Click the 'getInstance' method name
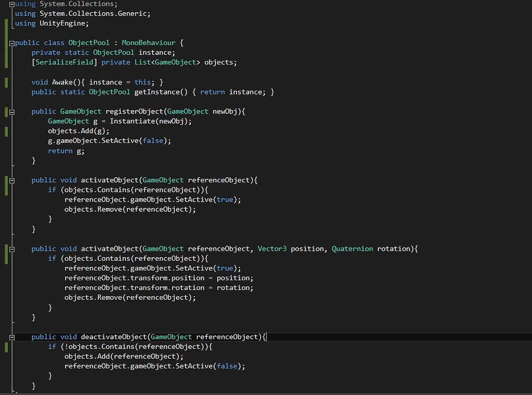This screenshot has width=532, height=395. (x=157, y=92)
